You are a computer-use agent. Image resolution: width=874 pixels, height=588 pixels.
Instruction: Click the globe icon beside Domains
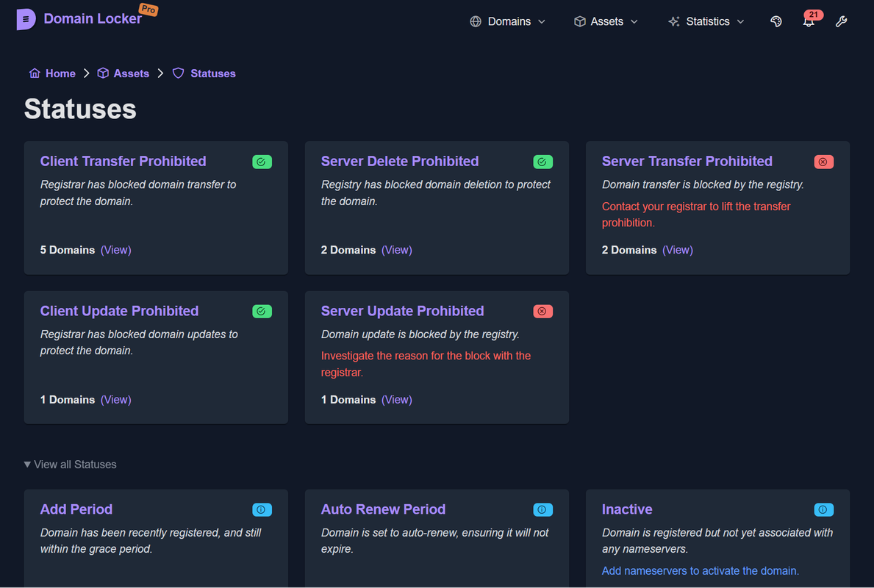click(x=476, y=21)
